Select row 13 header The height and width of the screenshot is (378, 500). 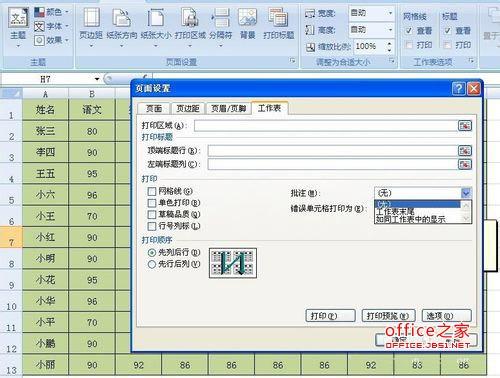(11, 366)
